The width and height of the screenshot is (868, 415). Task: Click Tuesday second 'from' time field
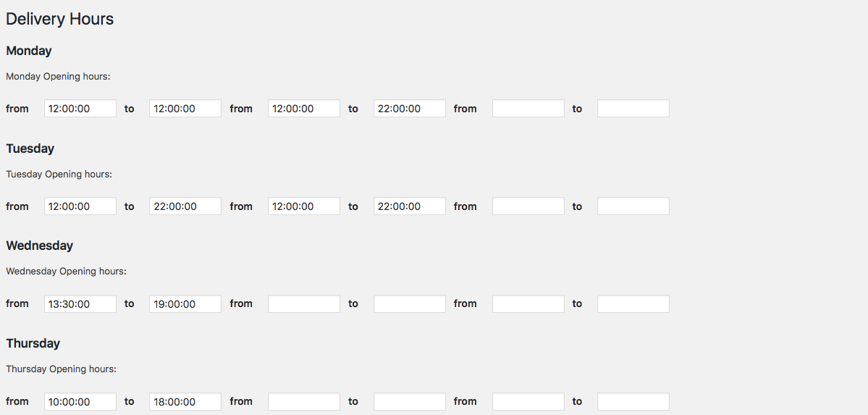[304, 206]
